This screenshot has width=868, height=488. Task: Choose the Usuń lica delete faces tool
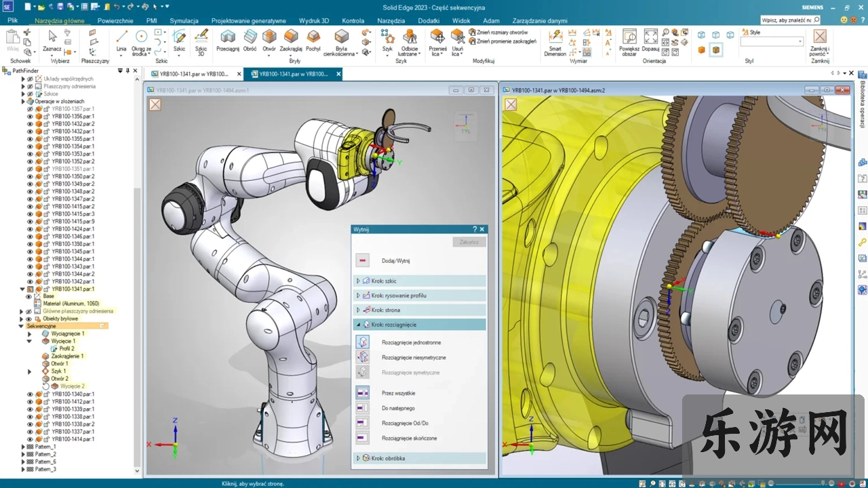tap(458, 41)
